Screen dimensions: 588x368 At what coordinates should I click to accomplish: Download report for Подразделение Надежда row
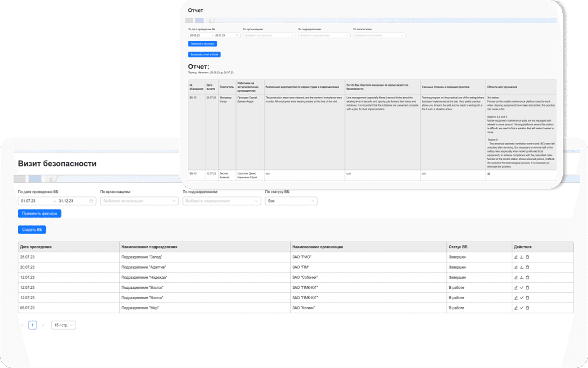(x=522, y=278)
